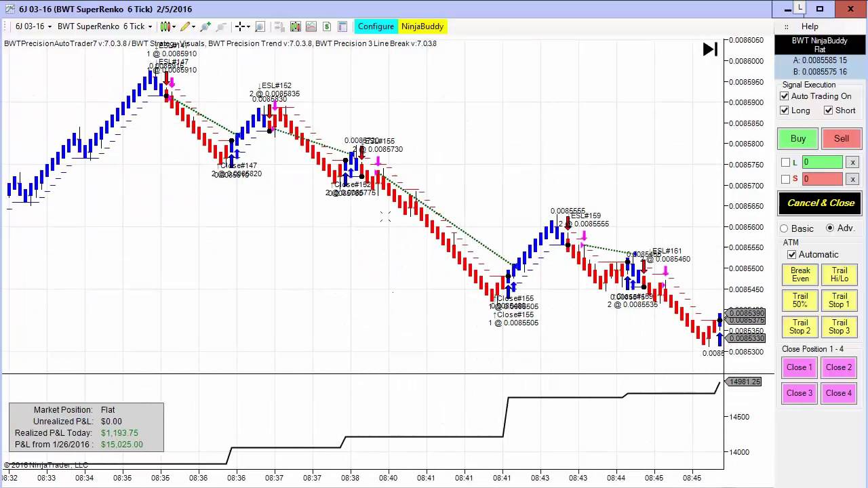Open the indicators icon in toolbar
868x488 pixels.
tap(311, 26)
